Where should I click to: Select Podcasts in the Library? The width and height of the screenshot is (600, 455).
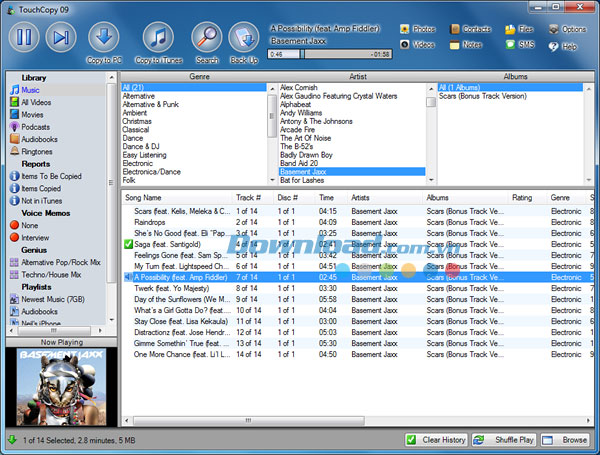(x=35, y=127)
